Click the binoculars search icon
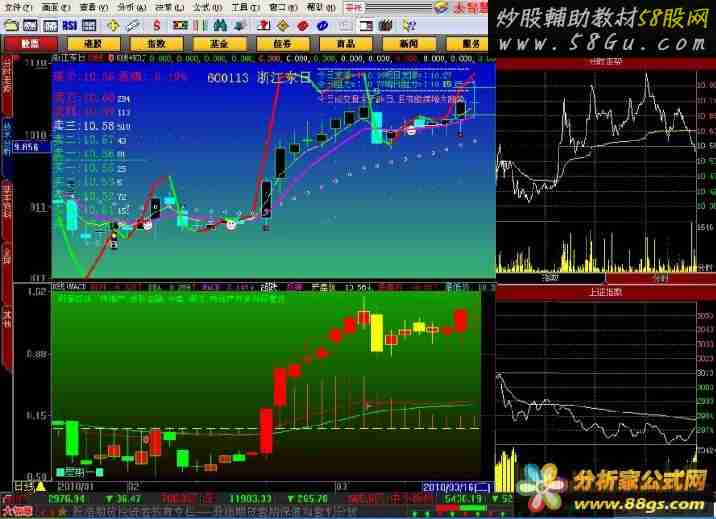 220,26
